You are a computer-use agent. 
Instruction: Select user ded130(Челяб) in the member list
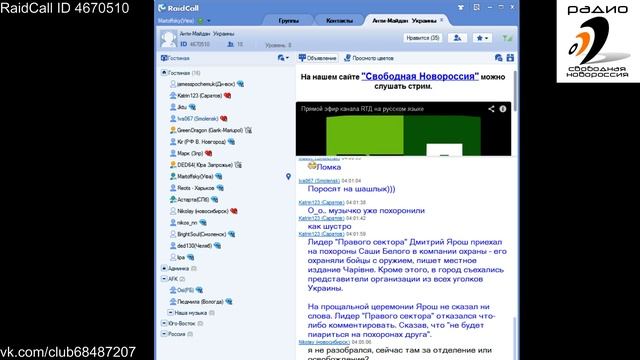click(194, 246)
